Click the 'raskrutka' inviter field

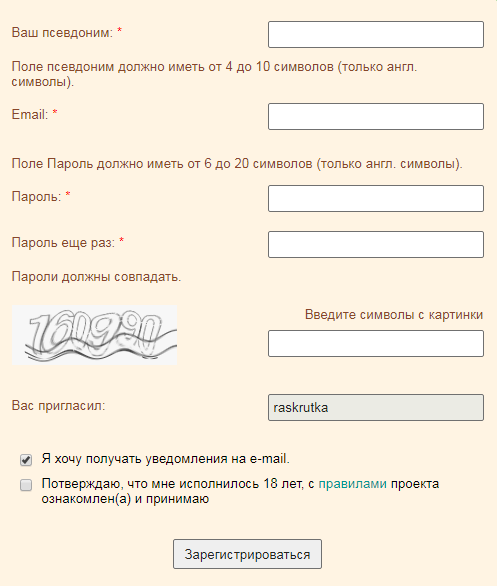pyautogui.click(x=376, y=407)
